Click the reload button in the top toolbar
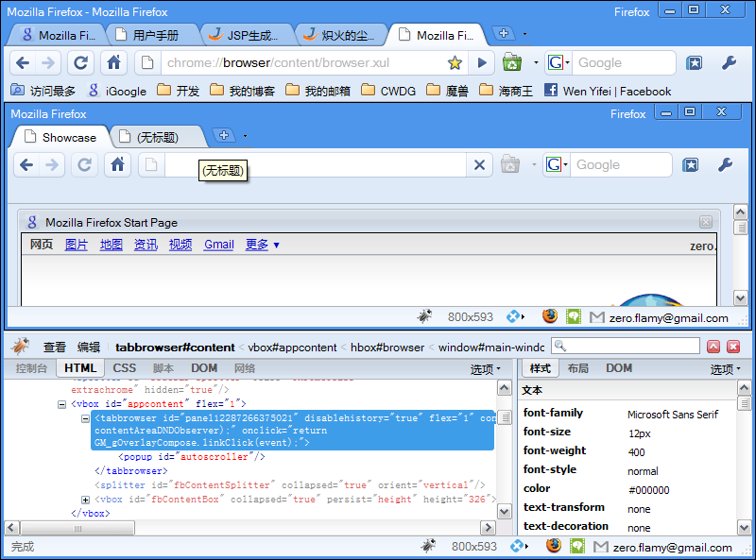This screenshot has height=560, width=756. click(x=81, y=63)
